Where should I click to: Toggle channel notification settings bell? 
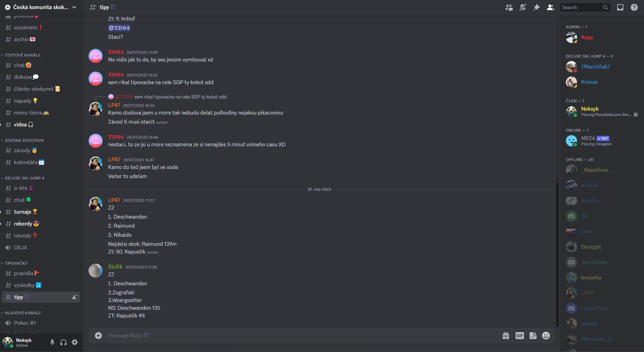pyautogui.click(x=523, y=7)
